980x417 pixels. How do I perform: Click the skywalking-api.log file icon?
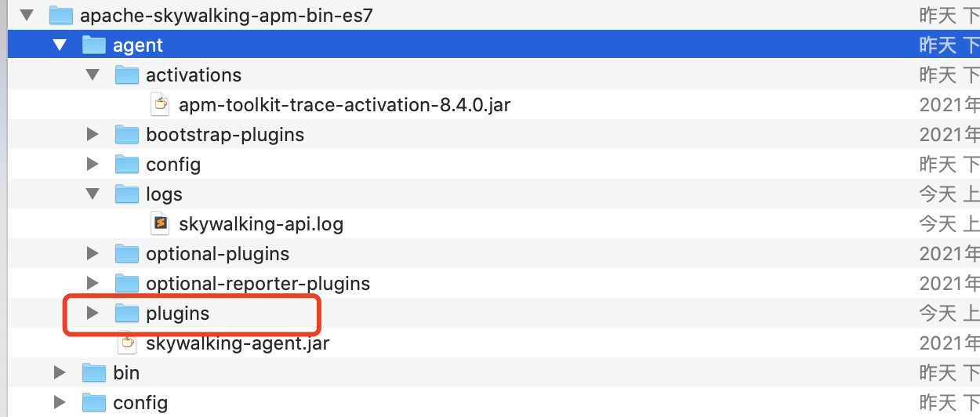point(160,223)
